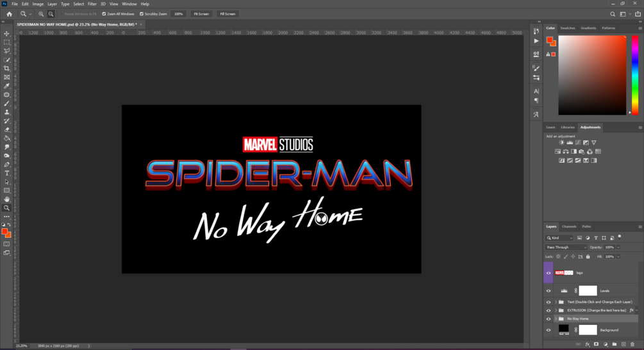
Task: Click the add layer style fx icon
Action: point(588,344)
